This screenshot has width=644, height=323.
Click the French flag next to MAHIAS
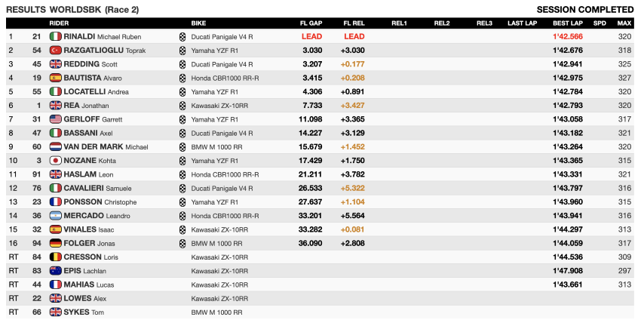[x=56, y=285]
